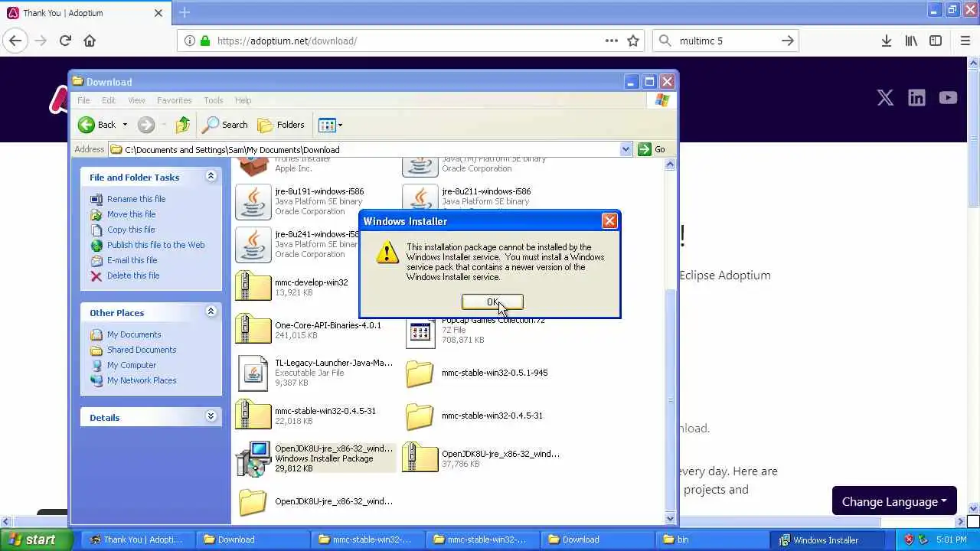
Task: Open My Computer in Other Places
Action: [132, 365]
